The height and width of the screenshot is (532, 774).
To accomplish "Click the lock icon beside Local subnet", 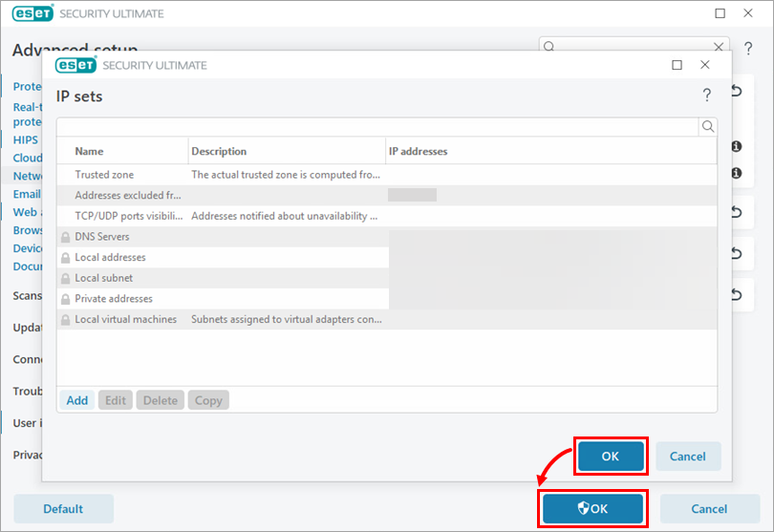I will coord(65,279).
